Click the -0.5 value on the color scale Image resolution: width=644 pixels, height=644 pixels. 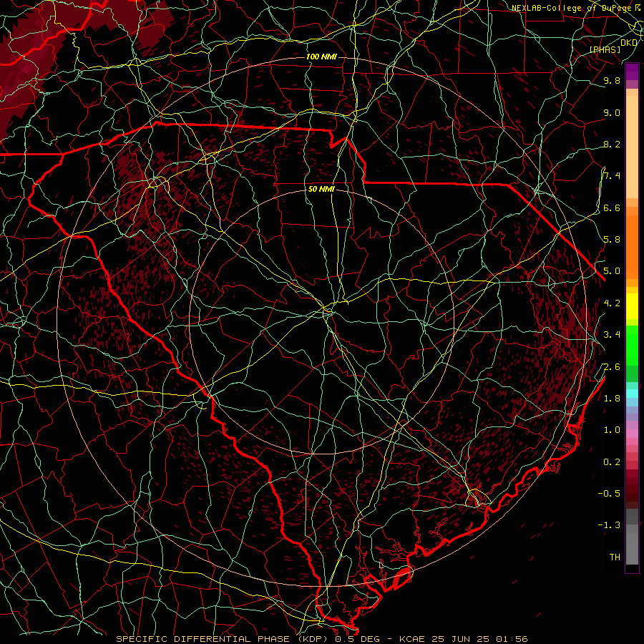609,494
